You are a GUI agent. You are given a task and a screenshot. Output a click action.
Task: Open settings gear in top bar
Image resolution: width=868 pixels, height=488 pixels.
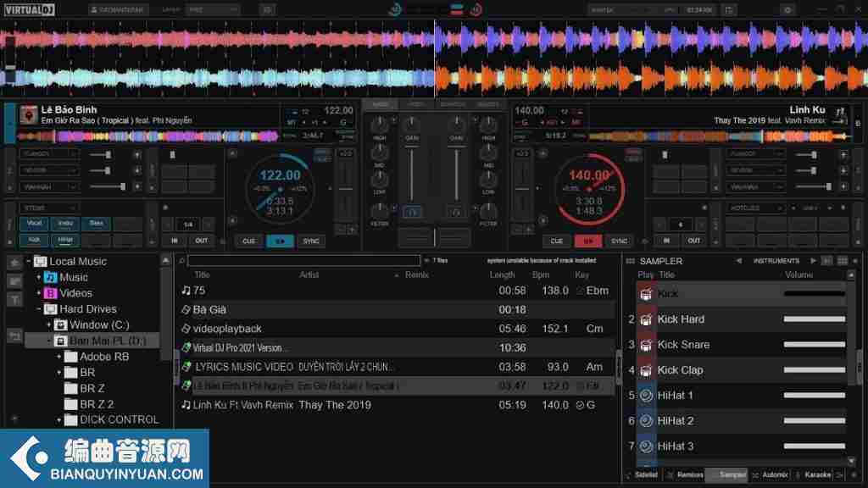tap(787, 9)
